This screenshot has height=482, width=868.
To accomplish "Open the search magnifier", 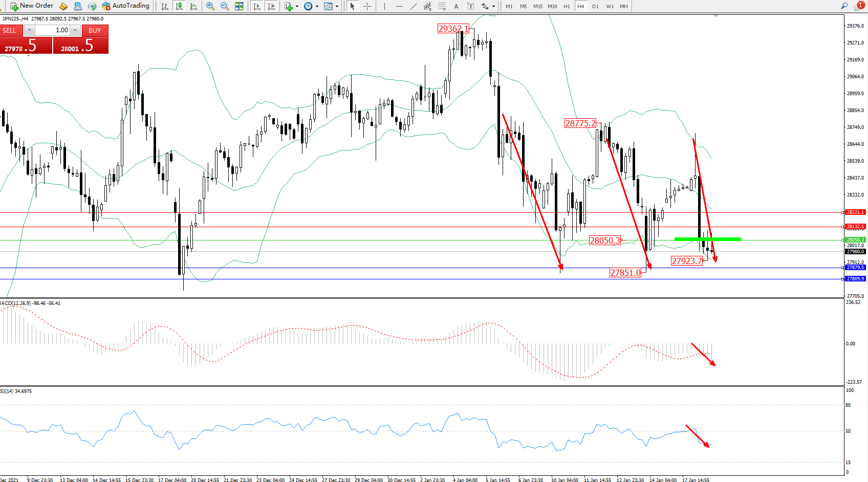I will click(x=844, y=6).
